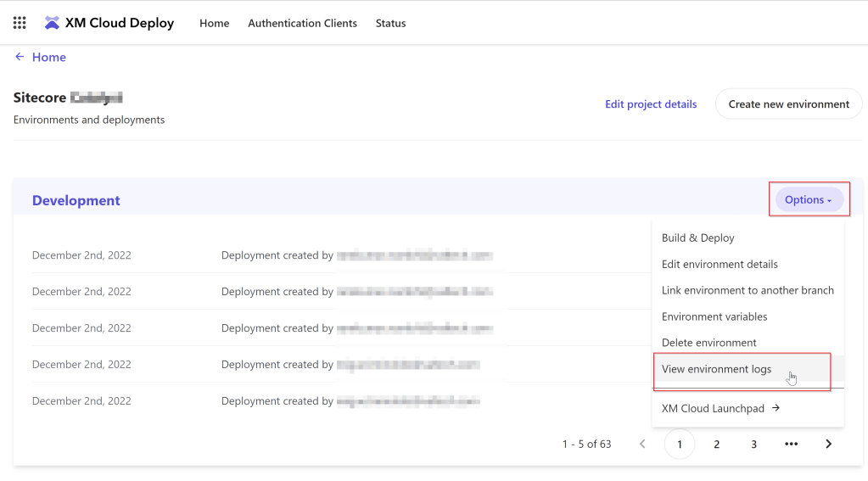Click the back arrow beside Home
868x481 pixels.
click(x=20, y=57)
